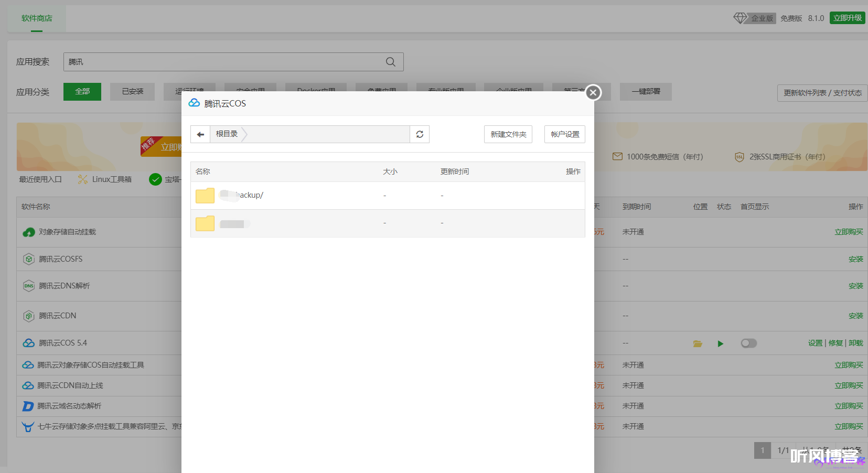Refresh the COS file list

(420, 134)
